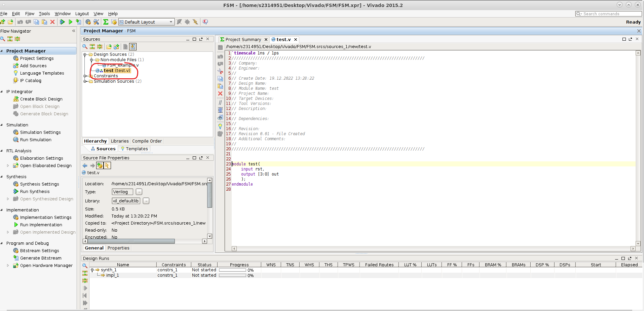Click the red X delete icon in main toolbar

(52, 22)
